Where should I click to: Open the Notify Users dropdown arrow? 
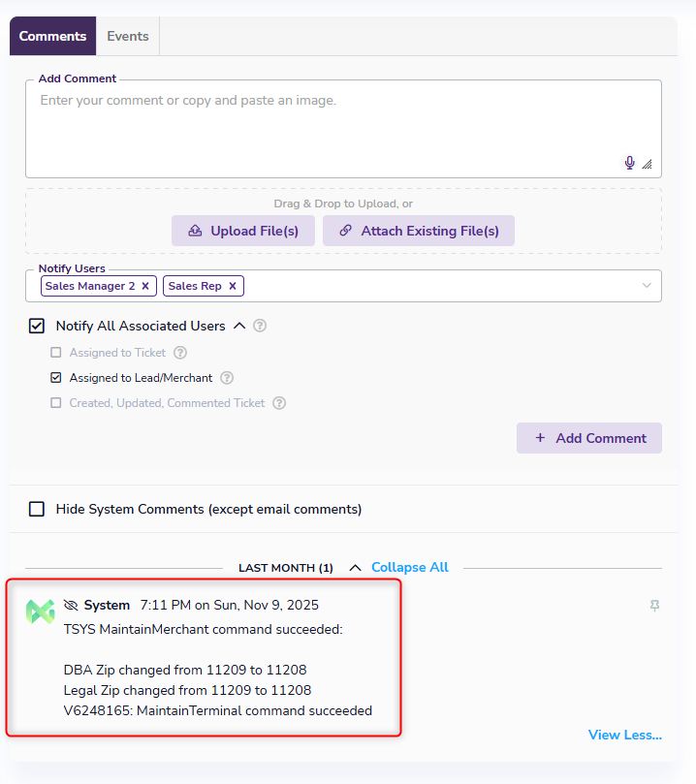tap(647, 286)
